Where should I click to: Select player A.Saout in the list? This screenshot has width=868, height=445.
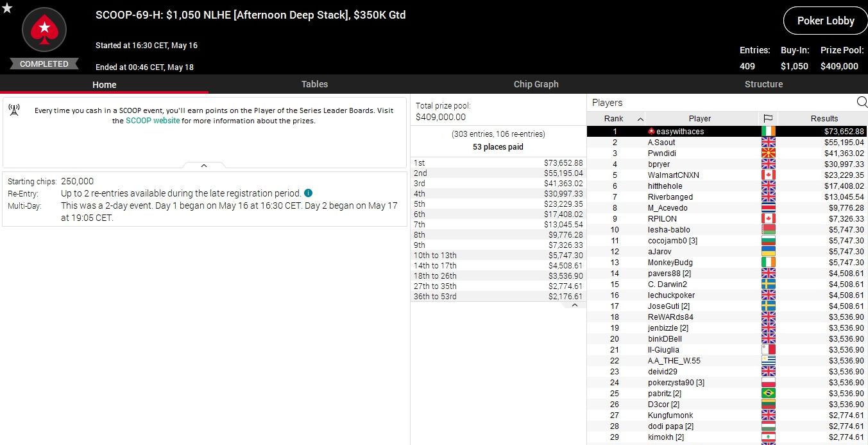tap(661, 143)
